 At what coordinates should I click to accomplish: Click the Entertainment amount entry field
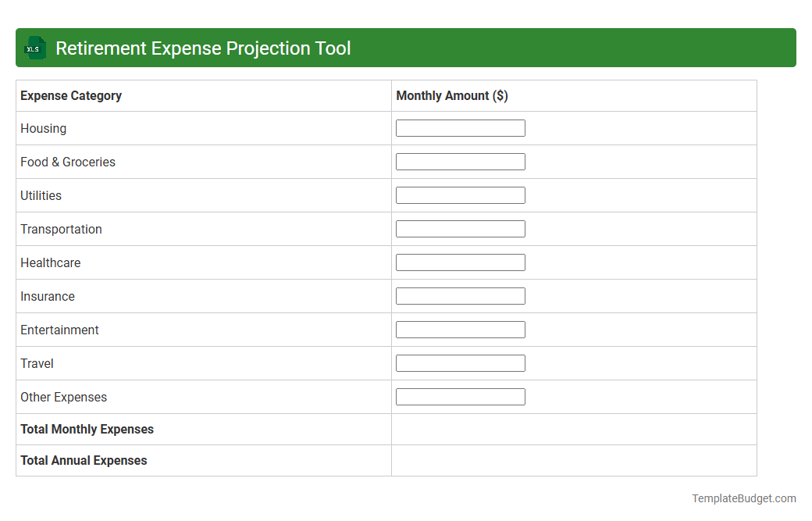pos(460,329)
